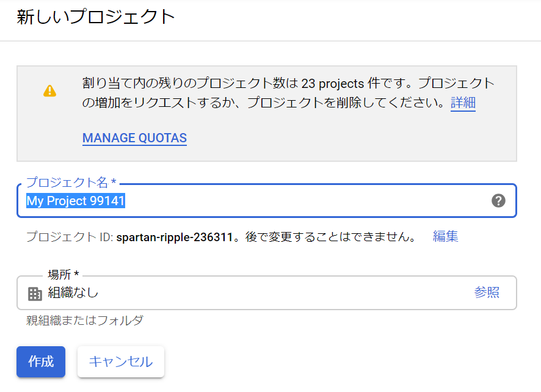Click the プロジェクト ID: label text
Screen dimensions: 541x392
tap(69, 237)
